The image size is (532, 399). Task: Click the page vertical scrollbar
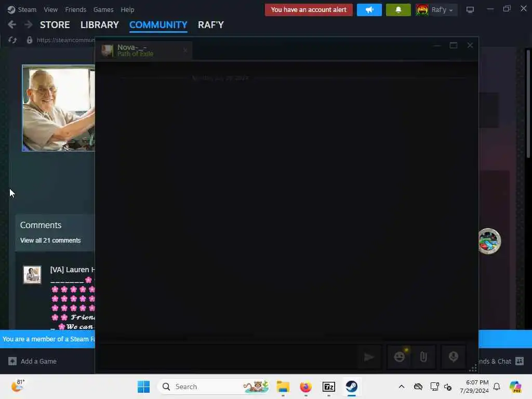point(528,103)
